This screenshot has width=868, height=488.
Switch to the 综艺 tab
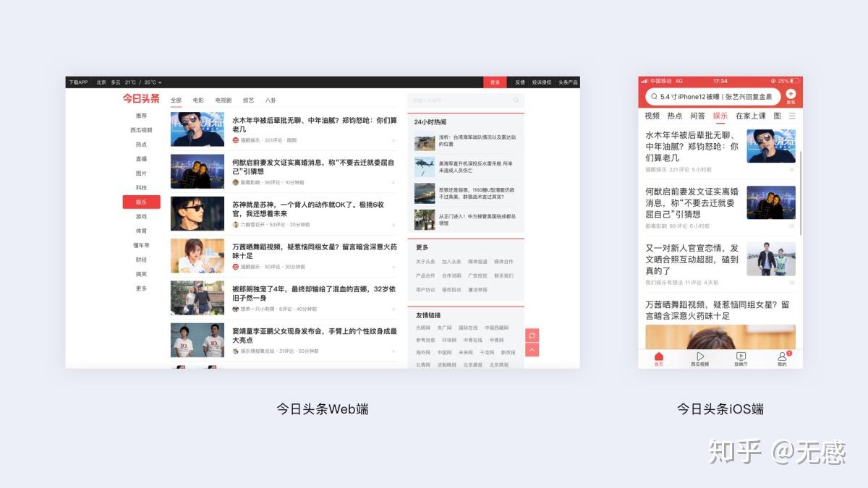(x=248, y=100)
